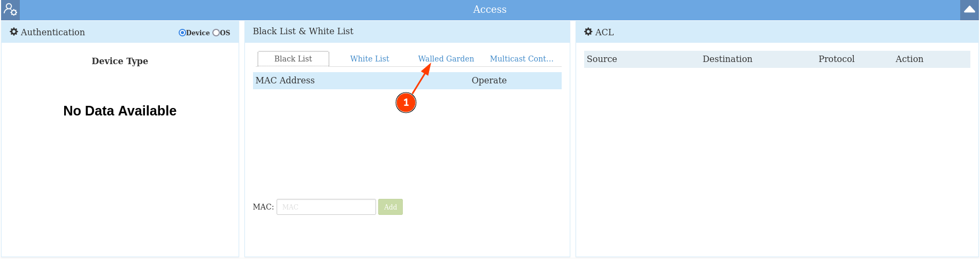Focus the MAC address input field
The height and width of the screenshot is (263, 980).
(x=326, y=207)
